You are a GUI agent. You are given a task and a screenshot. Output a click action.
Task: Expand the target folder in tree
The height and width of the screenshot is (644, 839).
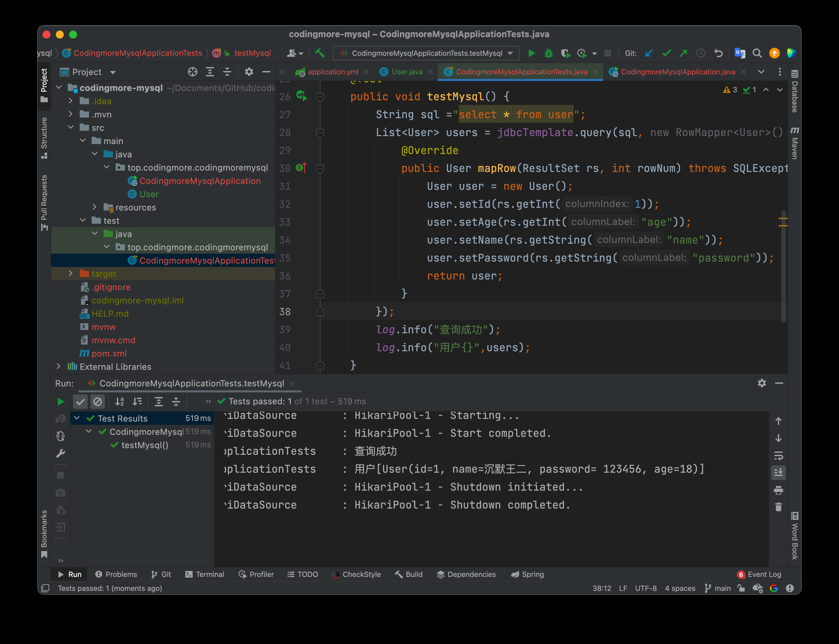click(x=70, y=273)
